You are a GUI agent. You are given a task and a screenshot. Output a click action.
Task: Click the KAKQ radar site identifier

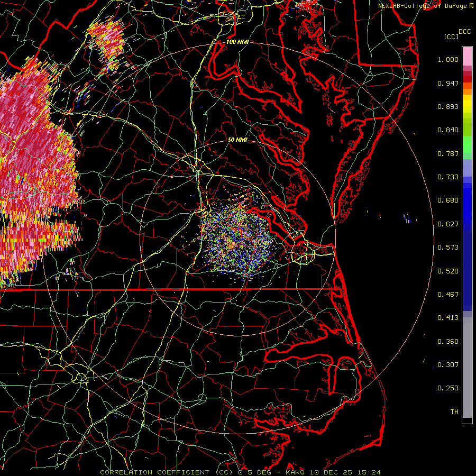pyautogui.click(x=296, y=472)
